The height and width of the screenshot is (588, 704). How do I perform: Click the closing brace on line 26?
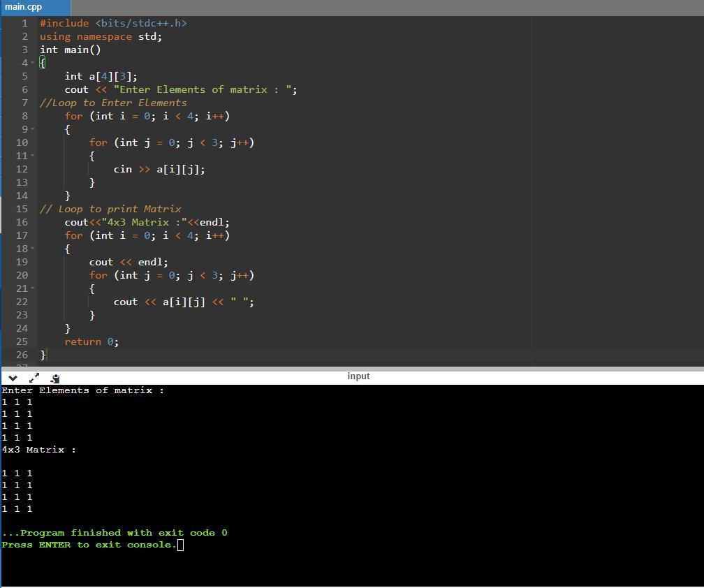point(43,355)
